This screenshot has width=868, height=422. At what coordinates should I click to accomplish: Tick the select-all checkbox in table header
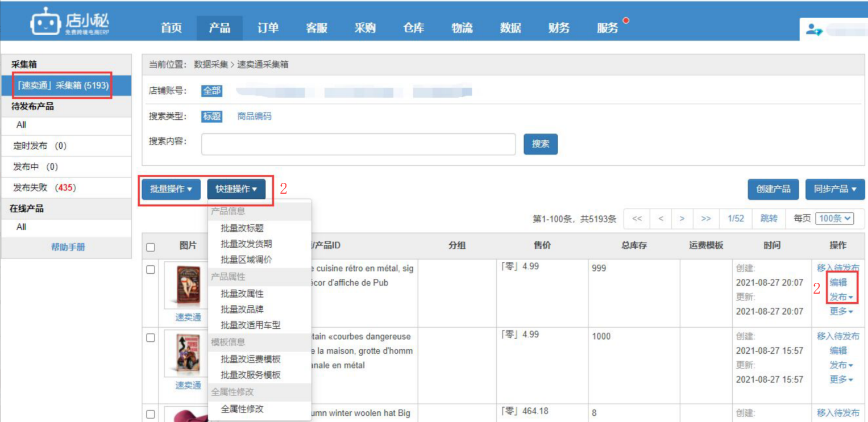(151, 247)
